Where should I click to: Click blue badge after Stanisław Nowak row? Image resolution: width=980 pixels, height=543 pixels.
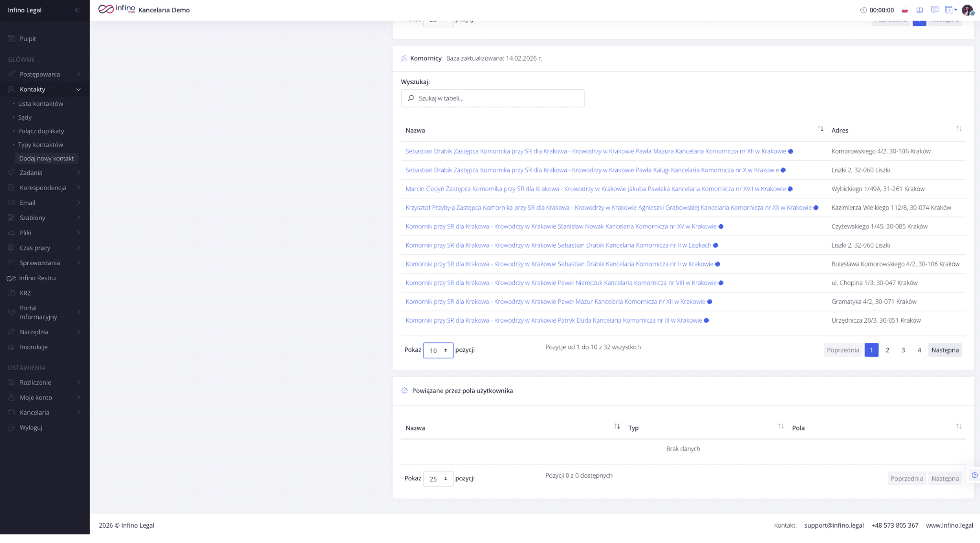coord(721,226)
